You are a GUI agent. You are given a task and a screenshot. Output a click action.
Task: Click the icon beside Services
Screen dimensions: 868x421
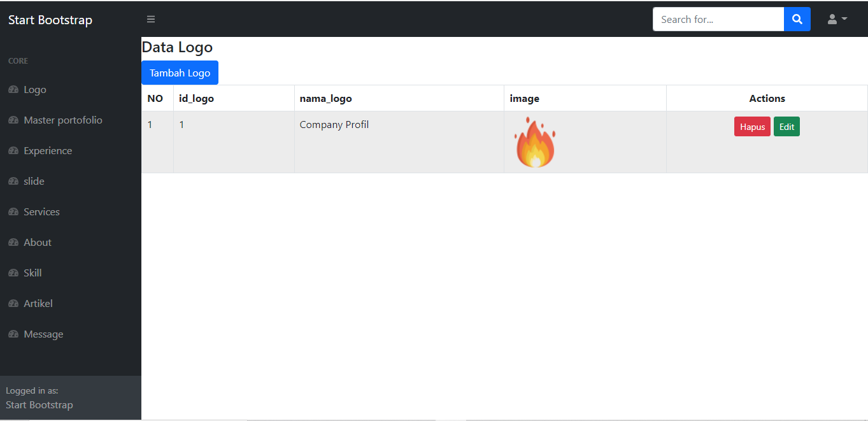pyautogui.click(x=13, y=212)
